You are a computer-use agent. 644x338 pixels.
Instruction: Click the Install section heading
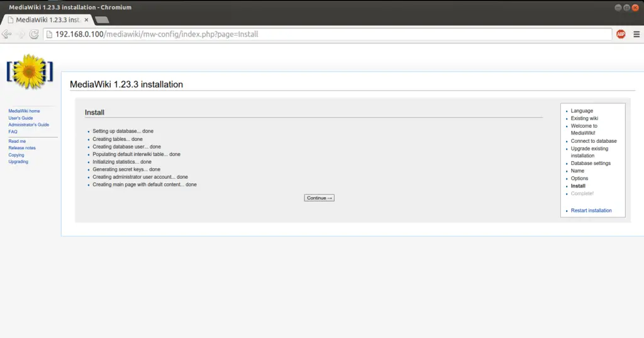[x=94, y=112]
